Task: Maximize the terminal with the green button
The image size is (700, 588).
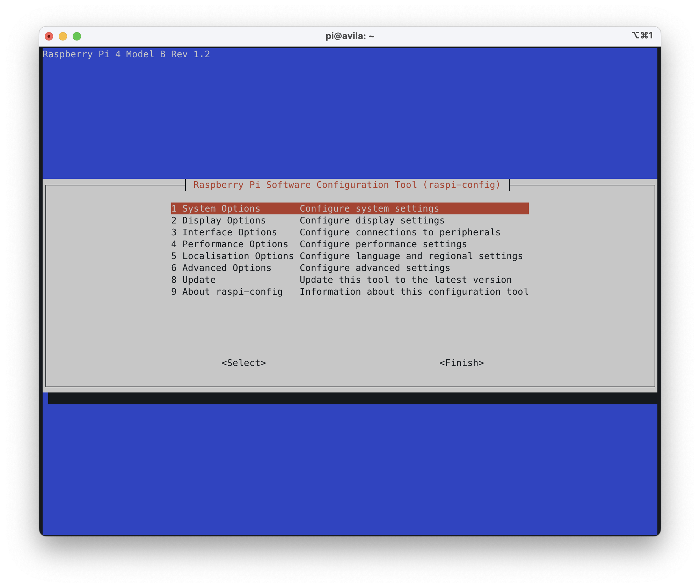Action: click(x=77, y=36)
